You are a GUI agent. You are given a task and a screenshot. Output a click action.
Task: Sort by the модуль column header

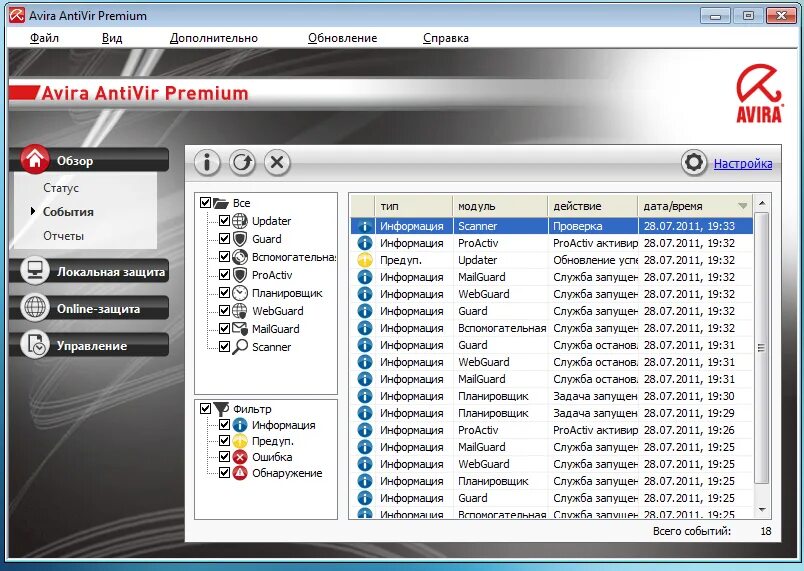point(500,206)
